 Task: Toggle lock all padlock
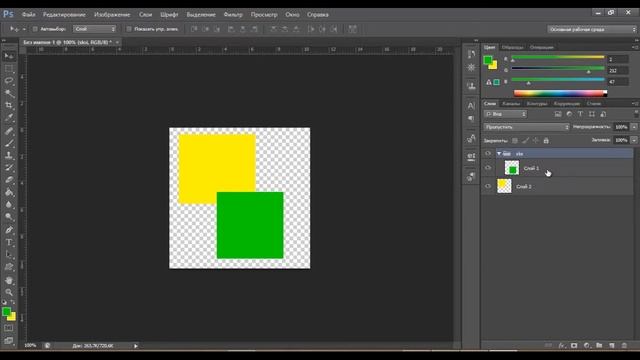pos(546,140)
